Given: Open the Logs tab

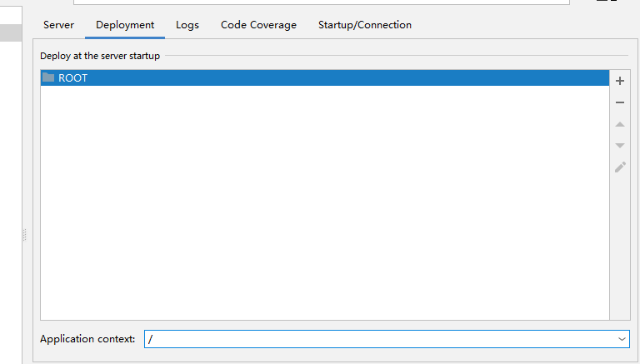Looking at the screenshot, I should tap(187, 25).
